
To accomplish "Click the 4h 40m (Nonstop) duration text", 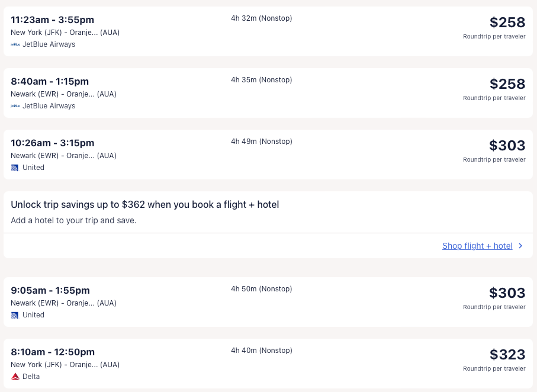I will (x=261, y=351).
